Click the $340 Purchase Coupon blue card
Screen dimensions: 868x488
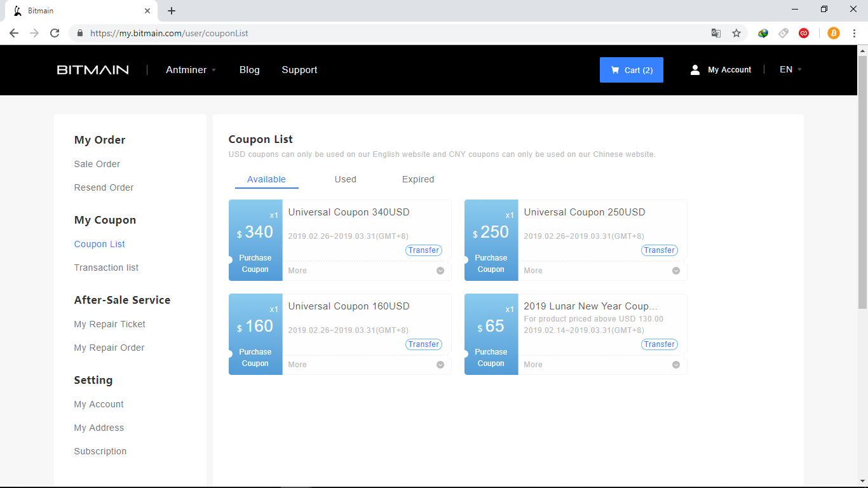point(255,240)
